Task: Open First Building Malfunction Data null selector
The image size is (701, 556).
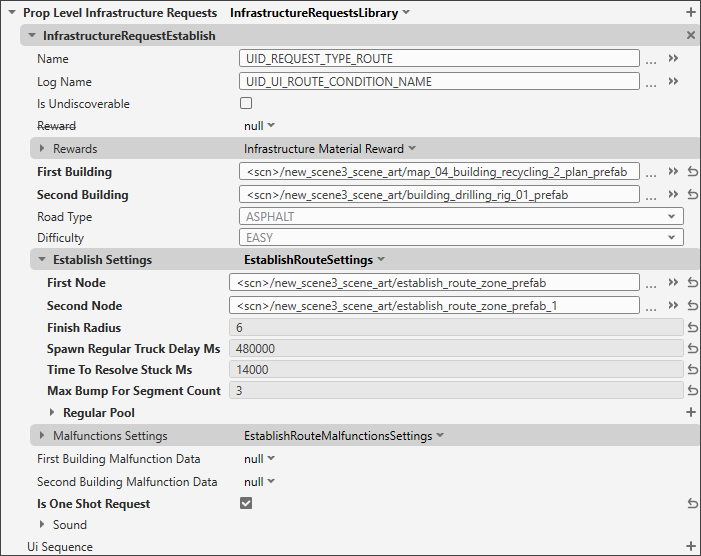Action: (x=259, y=459)
